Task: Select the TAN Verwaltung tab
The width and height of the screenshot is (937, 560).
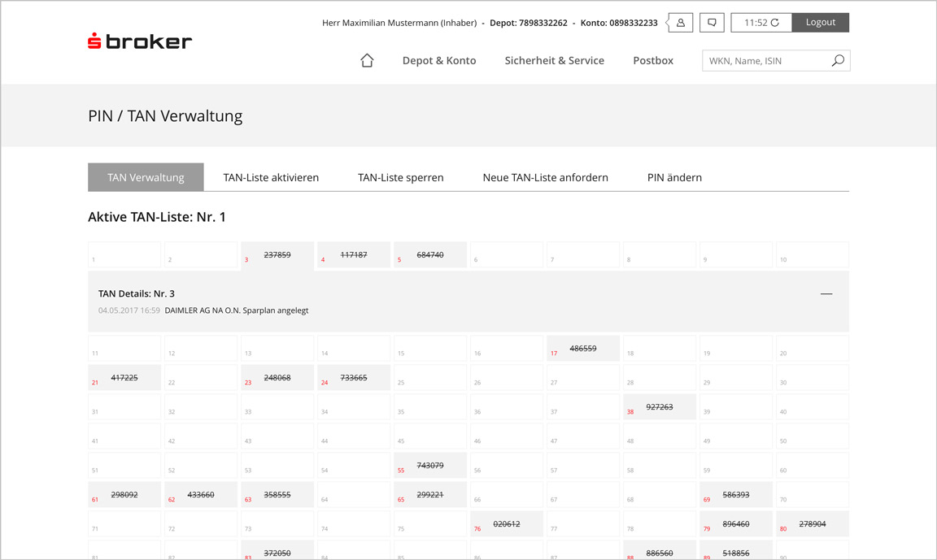Action: click(146, 177)
